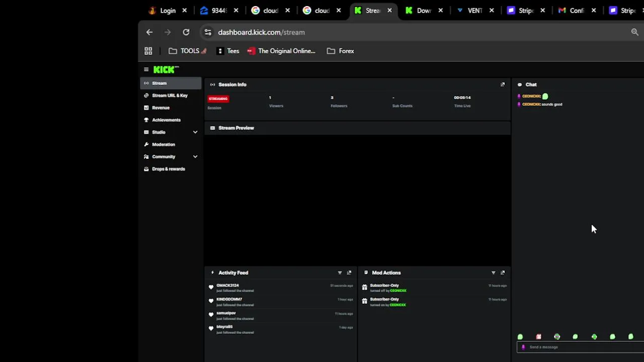The height and width of the screenshot is (362, 644).
Task: Click the heart icon beside GMACK3124
Action: tap(211, 287)
